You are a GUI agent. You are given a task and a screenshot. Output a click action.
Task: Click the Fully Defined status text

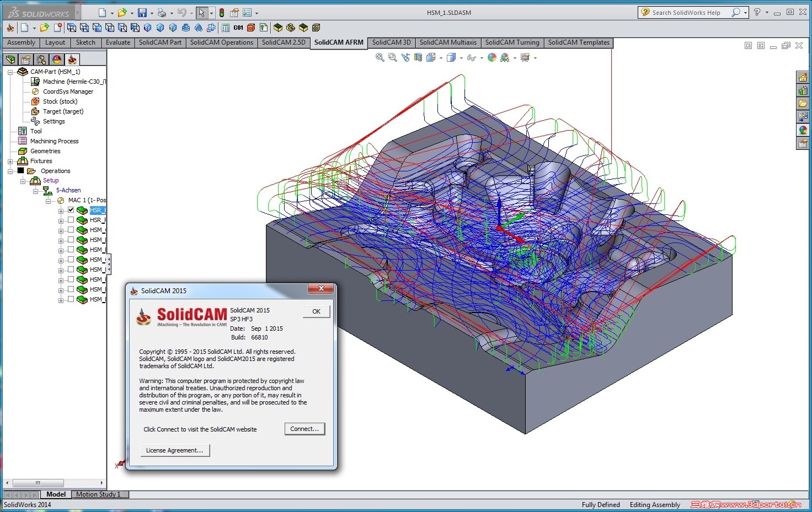coord(601,505)
